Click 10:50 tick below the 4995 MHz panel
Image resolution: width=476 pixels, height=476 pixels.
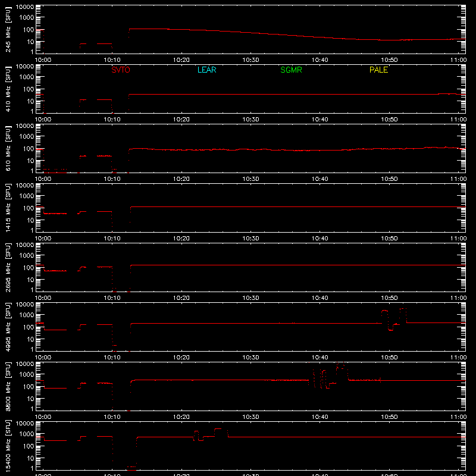point(389,358)
